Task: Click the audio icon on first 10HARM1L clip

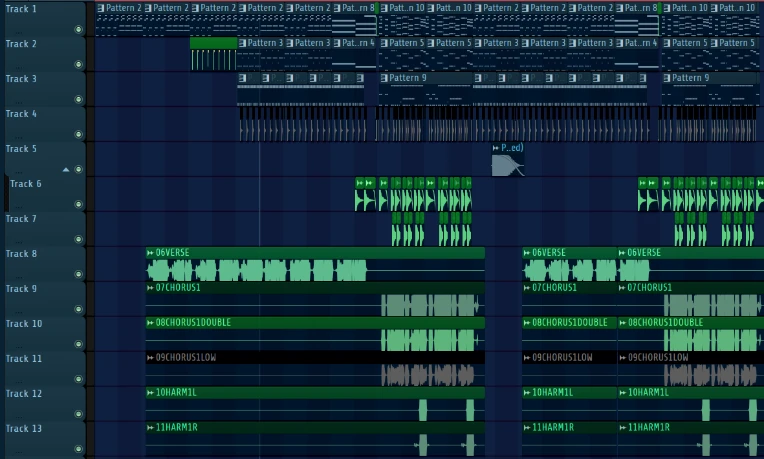Action: click(150, 393)
